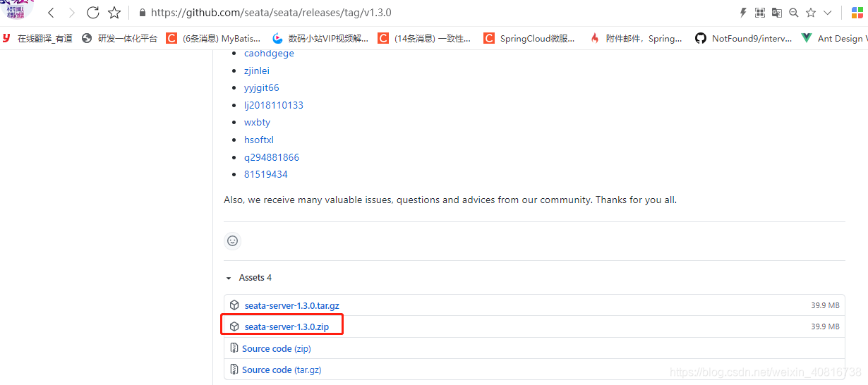Click the Vue icon of Ant Design bookmark
This screenshot has height=385, width=868.
[x=807, y=38]
